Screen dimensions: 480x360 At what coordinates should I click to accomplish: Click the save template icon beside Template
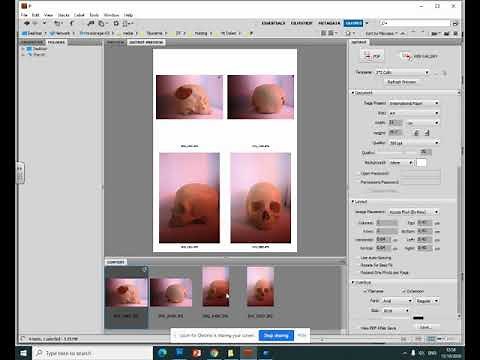tap(436, 72)
